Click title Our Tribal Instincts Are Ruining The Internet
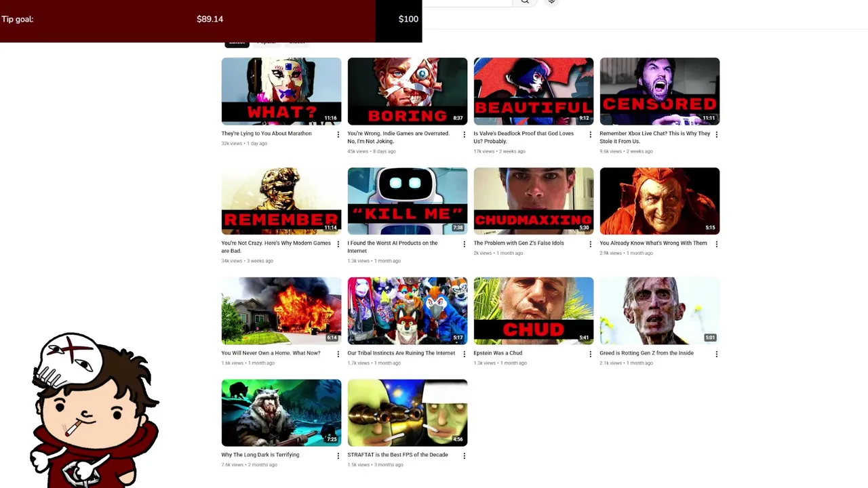Viewport: 868px width, 488px height. [x=401, y=353]
